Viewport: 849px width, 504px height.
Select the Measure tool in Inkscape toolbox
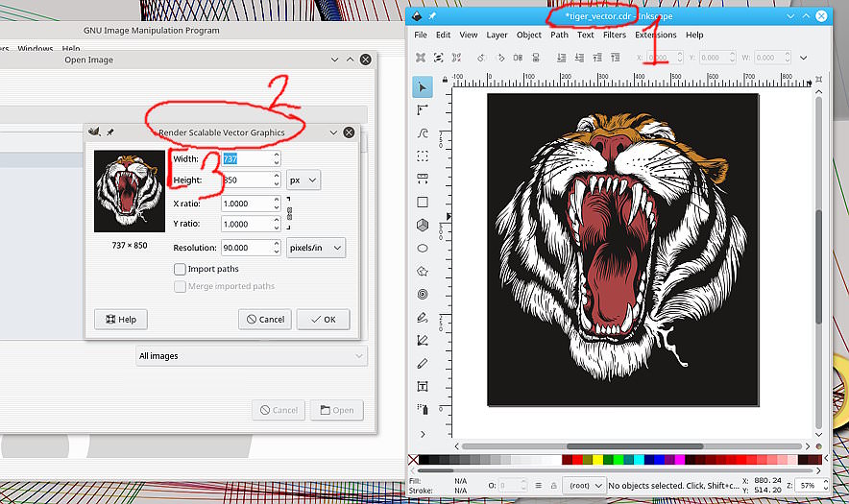pos(423,179)
